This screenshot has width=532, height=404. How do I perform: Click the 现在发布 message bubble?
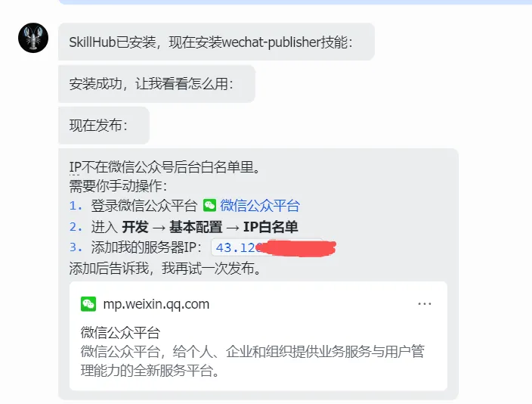pyautogui.click(x=104, y=126)
